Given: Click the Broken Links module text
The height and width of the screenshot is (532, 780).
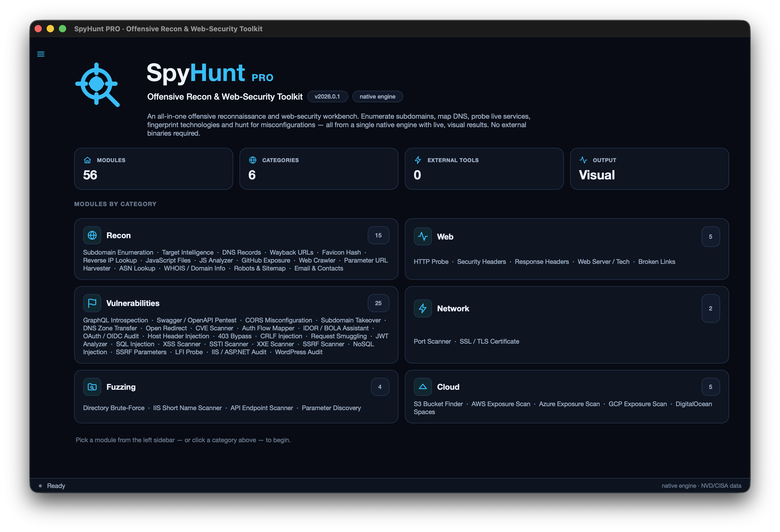Looking at the screenshot, I should pyautogui.click(x=657, y=262).
